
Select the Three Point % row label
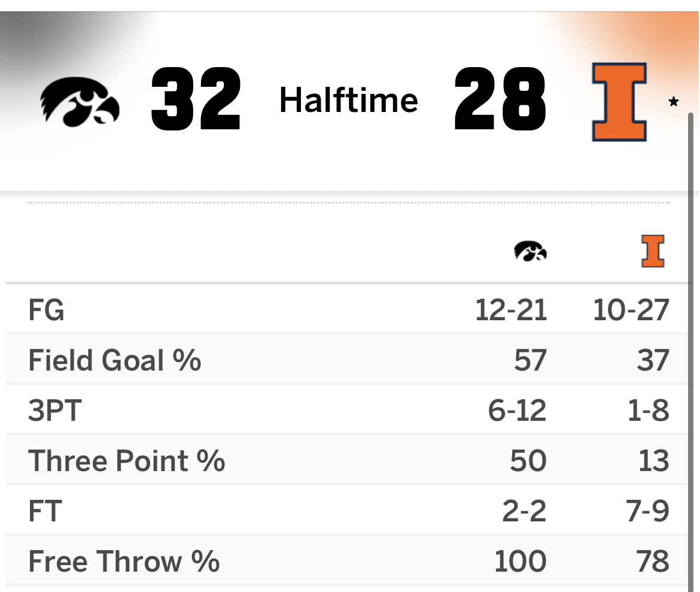[x=127, y=461]
